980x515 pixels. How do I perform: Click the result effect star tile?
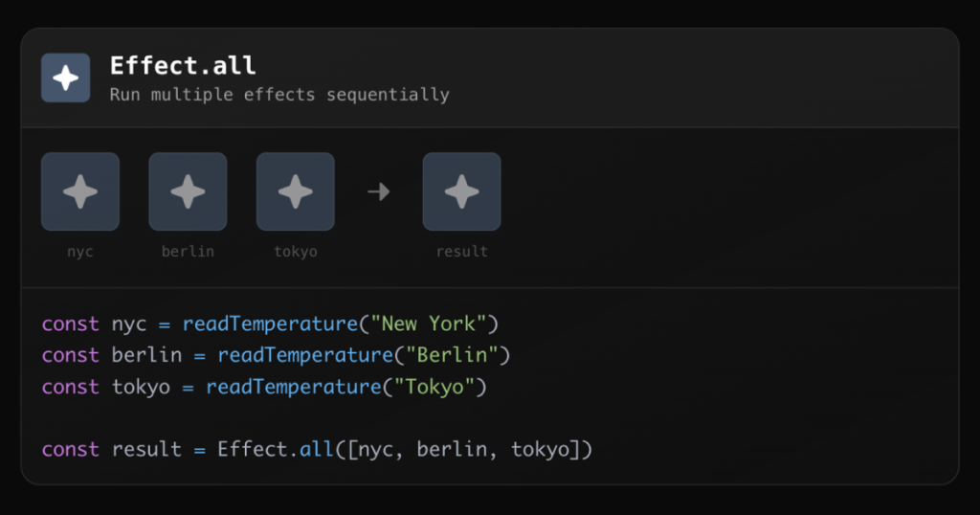461,191
